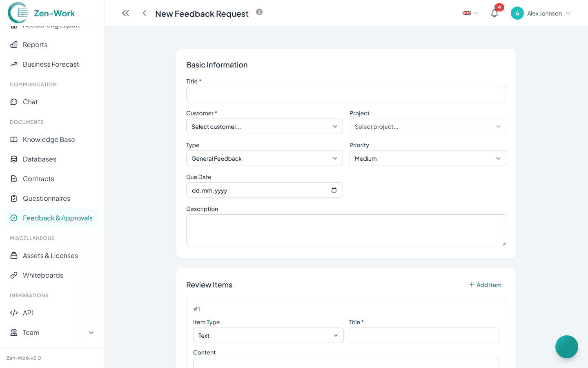Click the Team people icon
588x368 pixels.
(x=14, y=332)
